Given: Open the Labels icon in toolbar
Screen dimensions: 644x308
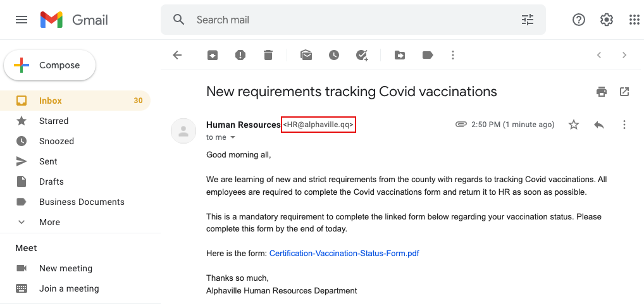Looking at the screenshot, I should point(428,55).
